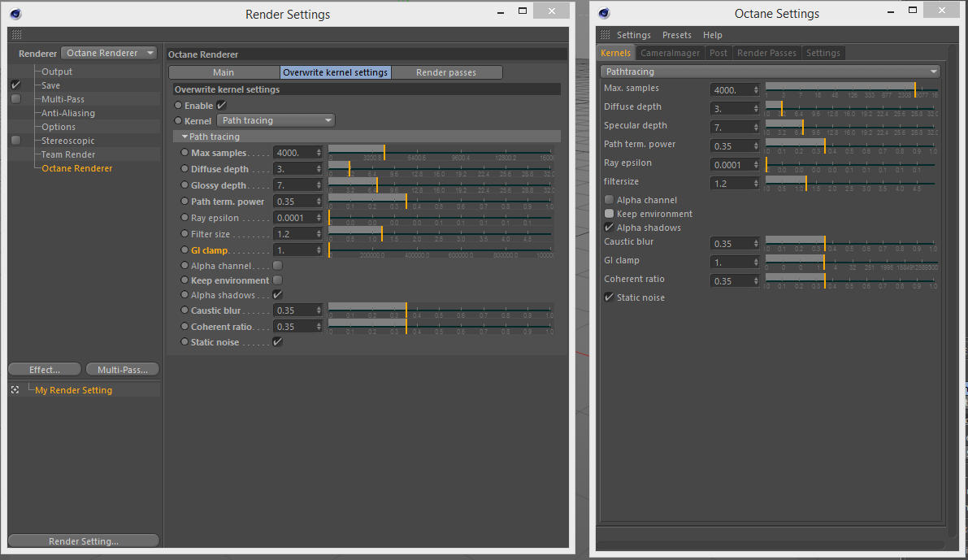This screenshot has height=560, width=968.
Task: Click the GI clamp animation dot
Action: pyautogui.click(x=184, y=250)
